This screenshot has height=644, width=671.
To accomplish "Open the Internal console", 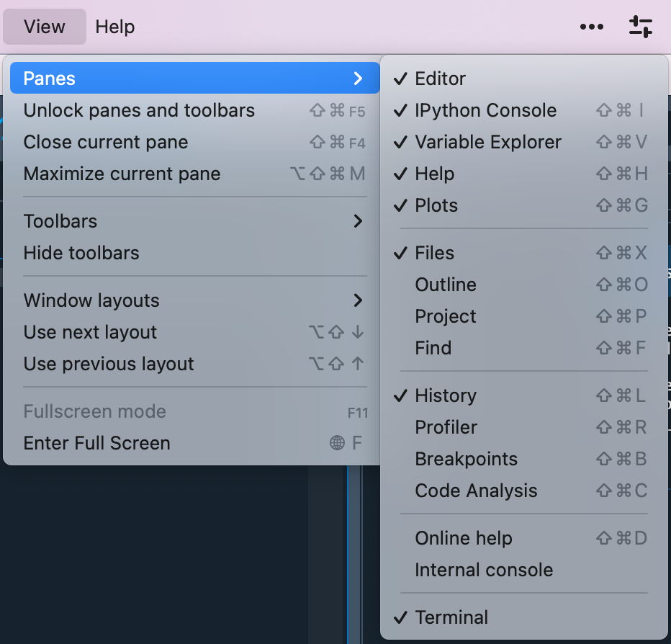I will point(482,570).
